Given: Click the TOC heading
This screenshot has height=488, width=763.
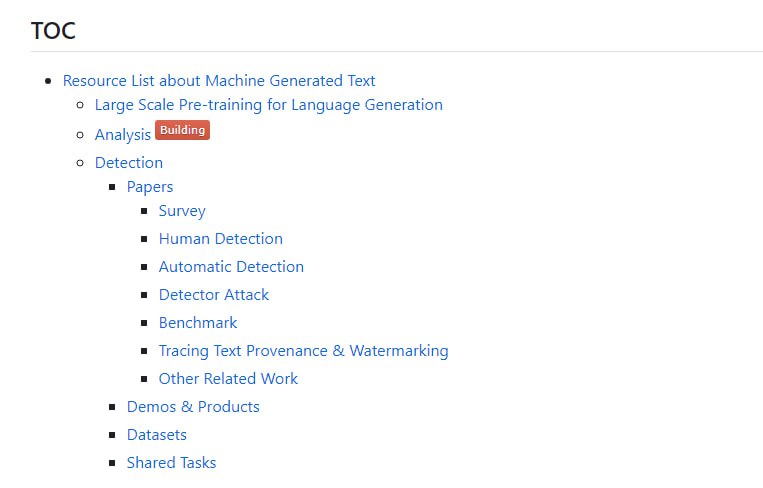Looking at the screenshot, I should pos(53,31).
